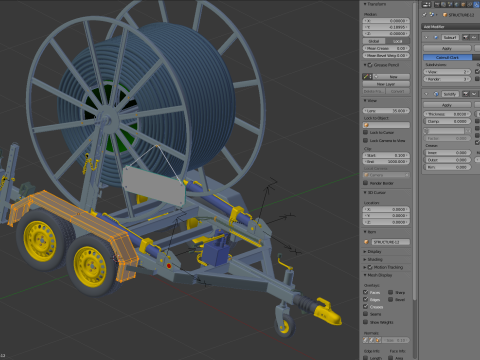Switch to the Scene properties tab icon
480x360 pixels.
tap(450, 5)
